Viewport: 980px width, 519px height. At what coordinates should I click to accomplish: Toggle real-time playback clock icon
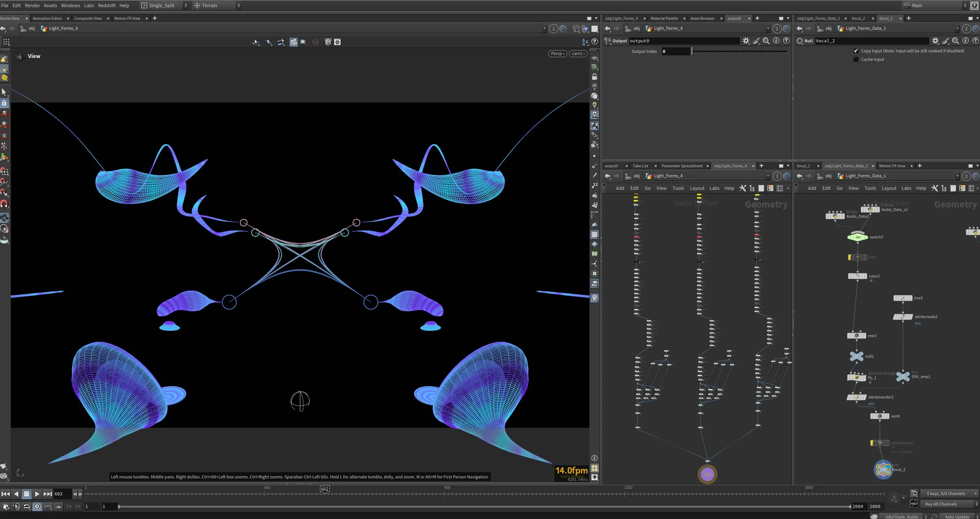point(37,506)
